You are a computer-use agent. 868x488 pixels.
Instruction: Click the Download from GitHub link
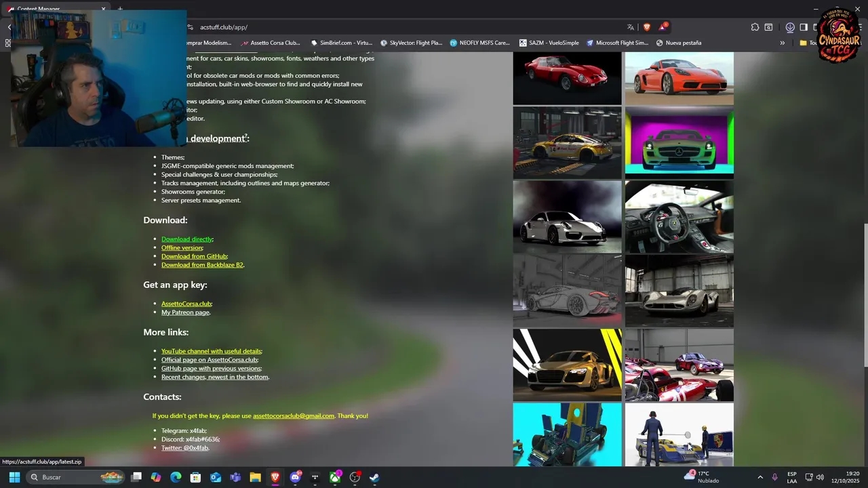[194, 257]
